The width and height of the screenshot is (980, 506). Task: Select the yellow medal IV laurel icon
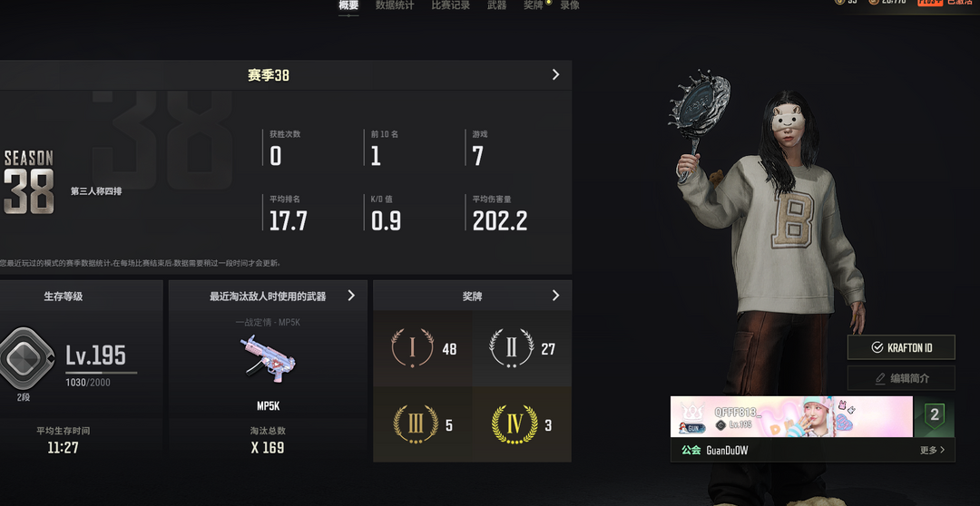(514, 424)
